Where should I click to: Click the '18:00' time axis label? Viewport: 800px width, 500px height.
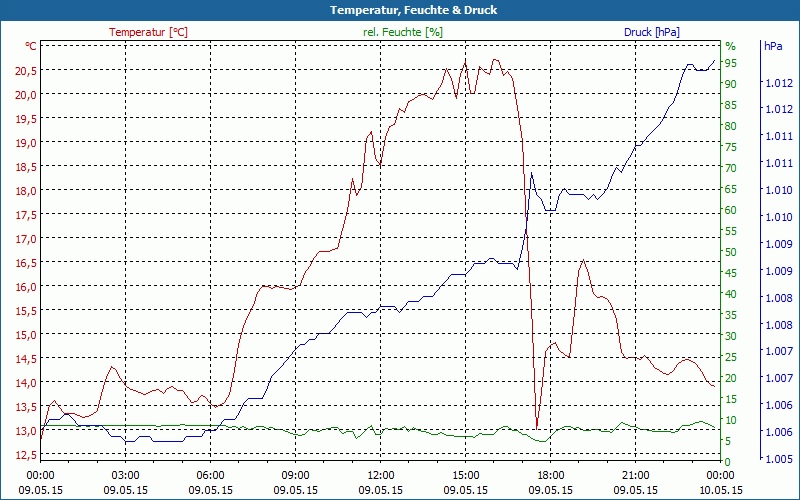(x=551, y=476)
